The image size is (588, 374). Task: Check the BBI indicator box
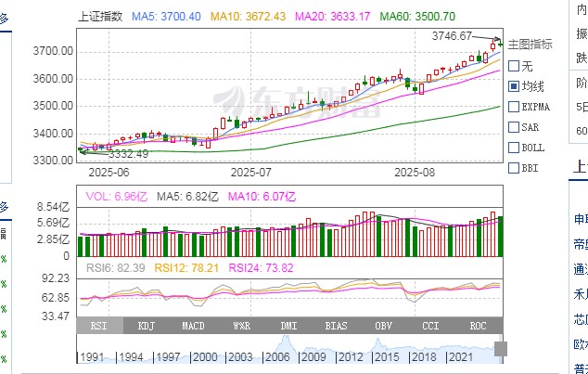pos(514,168)
